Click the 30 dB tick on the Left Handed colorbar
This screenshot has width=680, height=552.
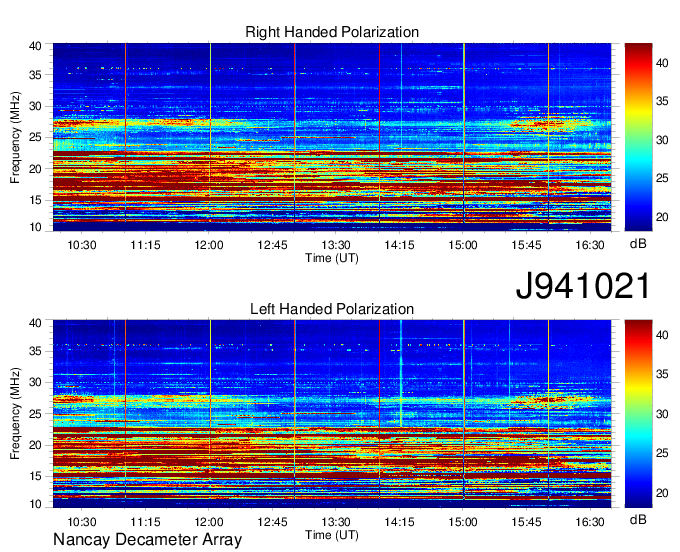tap(662, 414)
